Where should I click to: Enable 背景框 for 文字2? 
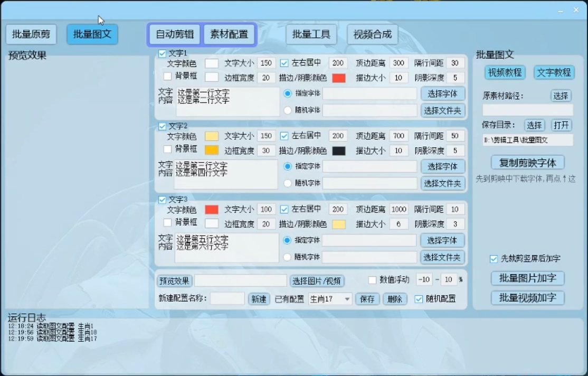tap(167, 149)
